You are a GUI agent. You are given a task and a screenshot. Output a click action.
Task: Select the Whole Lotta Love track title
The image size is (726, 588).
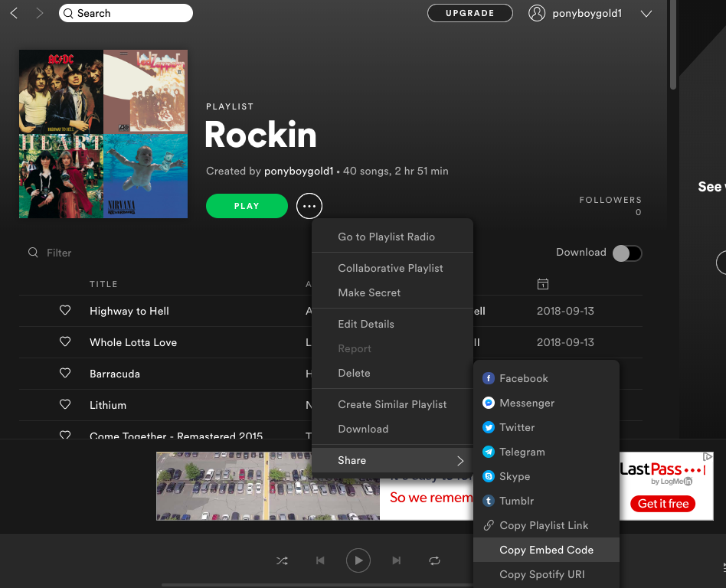[x=133, y=342]
